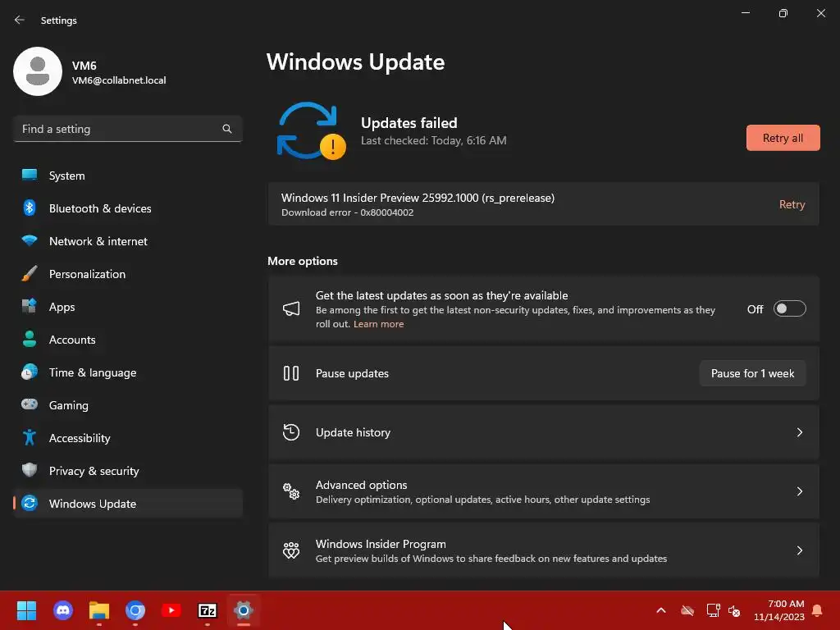This screenshot has height=630, width=840.
Task: Open Chromium browser from the taskbar
Action: click(x=135, y=610)
